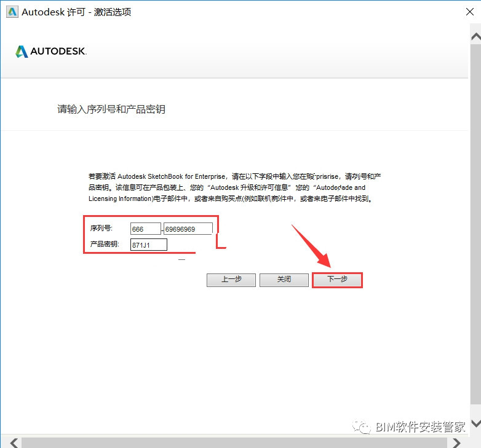The height and width of the screenshot is (448, 481).
Task: Click the horizontal scrollbar track
Action: [x=234, y=443]
